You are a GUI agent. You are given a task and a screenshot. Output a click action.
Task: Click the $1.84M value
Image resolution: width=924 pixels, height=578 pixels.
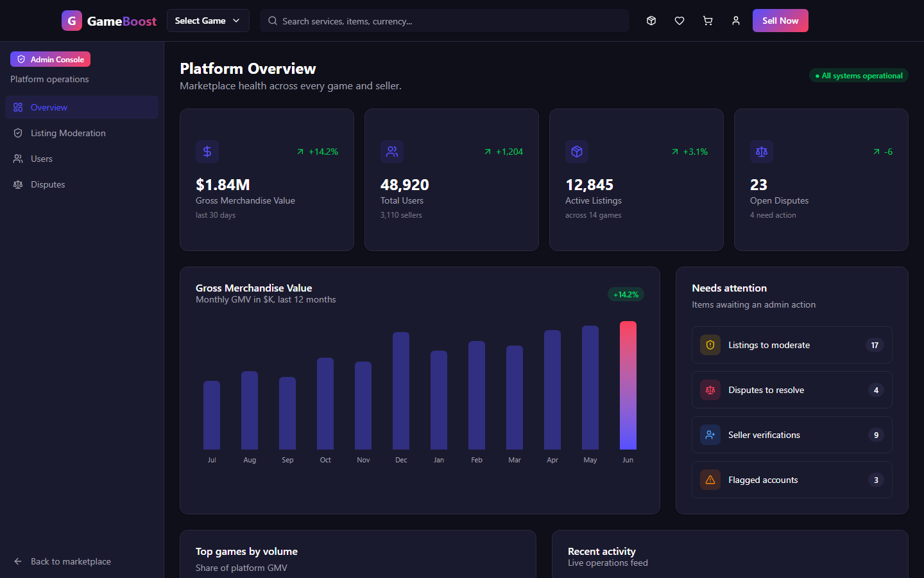coord(223,185)
